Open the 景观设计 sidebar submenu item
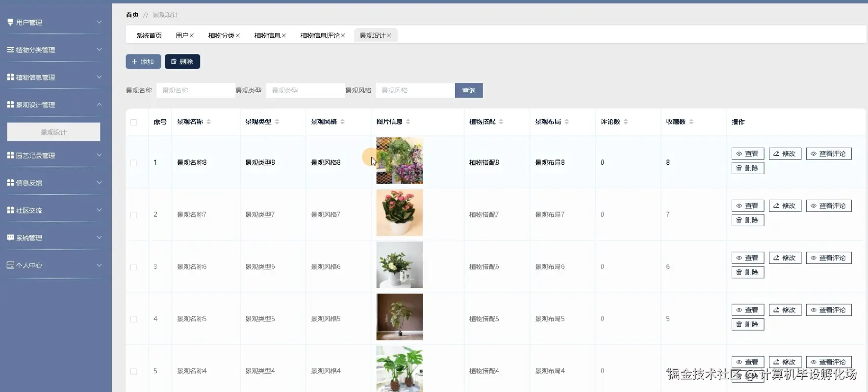The height and width of the screenshot is (392, 868). (x=53, y=132)
